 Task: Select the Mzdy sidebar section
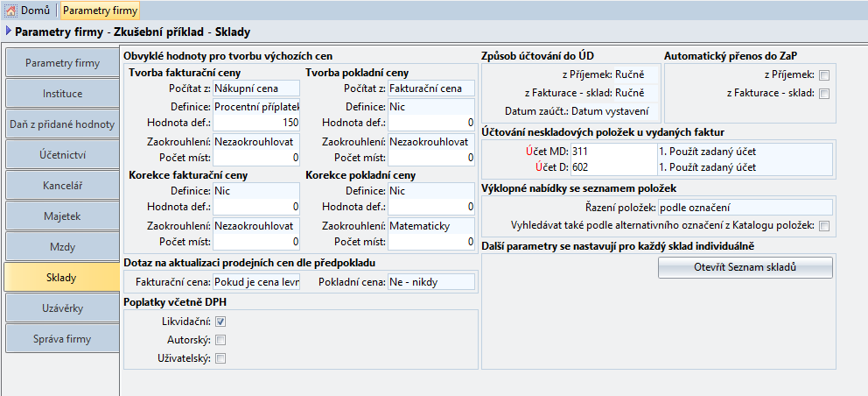click(x=62, y=246)
